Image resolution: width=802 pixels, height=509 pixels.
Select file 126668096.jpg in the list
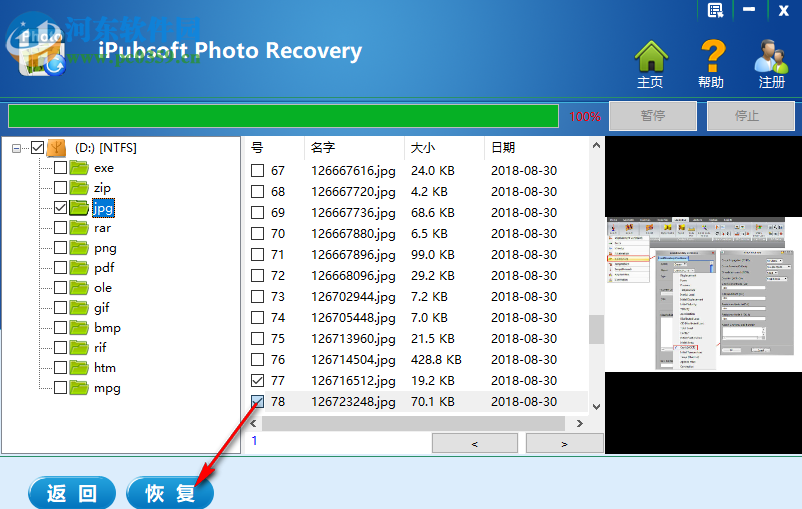click(x=353, y=276)
